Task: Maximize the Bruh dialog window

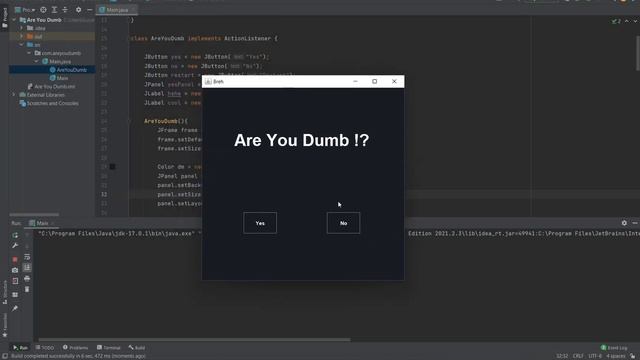Action: coord(374,82)
